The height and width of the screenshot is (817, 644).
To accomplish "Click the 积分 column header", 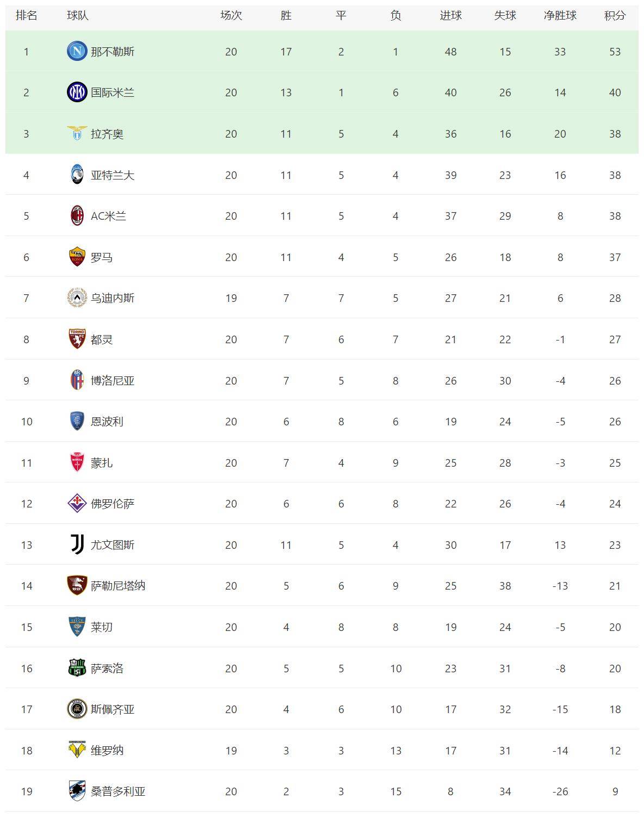I will pyautogui.click(x=615, y=15).
